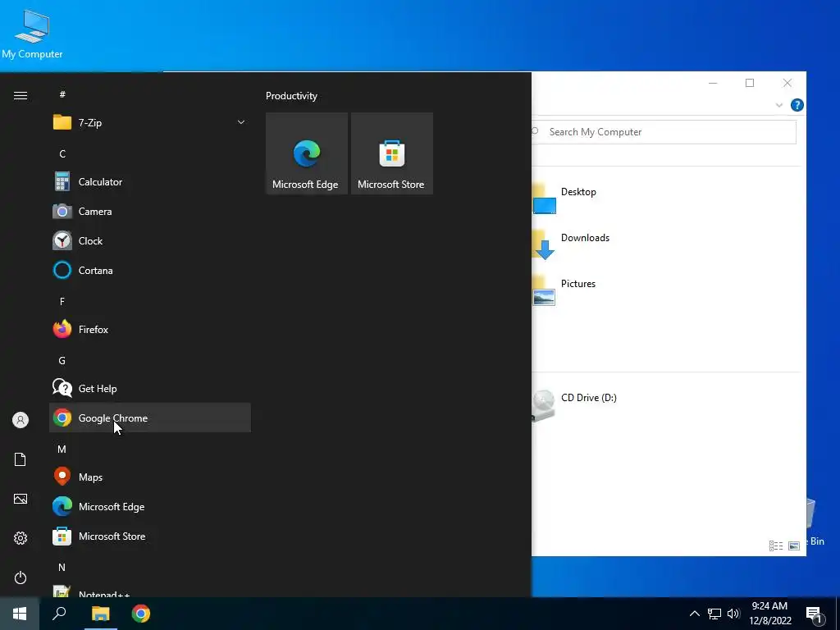Expand the ribbon chevron in the Explorer window
Image resolution: width=840 pixels, height=630 pixels.
point(779,105)
